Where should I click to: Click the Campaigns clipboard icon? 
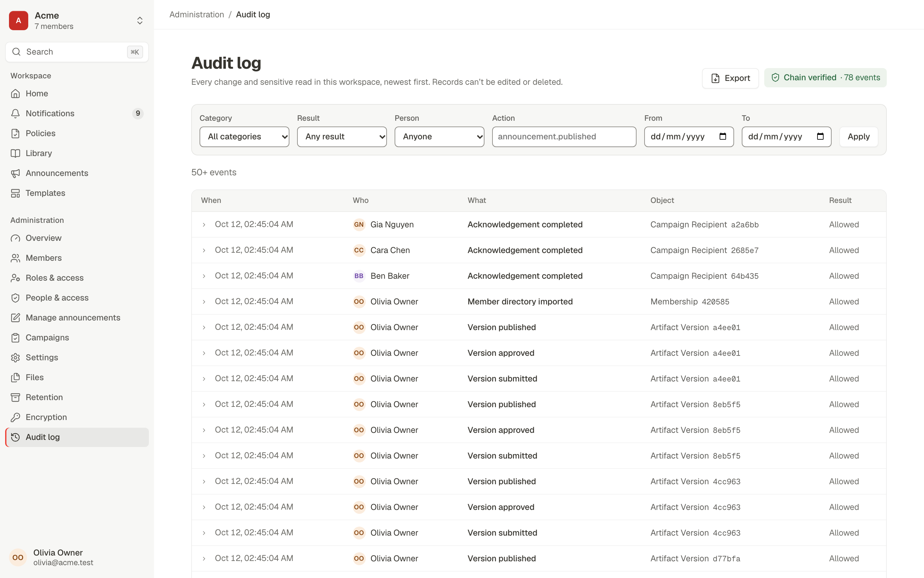point(15,337)
